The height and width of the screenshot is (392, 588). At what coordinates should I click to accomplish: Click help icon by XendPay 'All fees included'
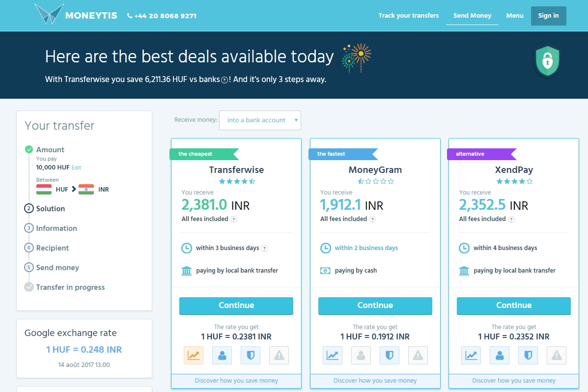tap(511, 220)
